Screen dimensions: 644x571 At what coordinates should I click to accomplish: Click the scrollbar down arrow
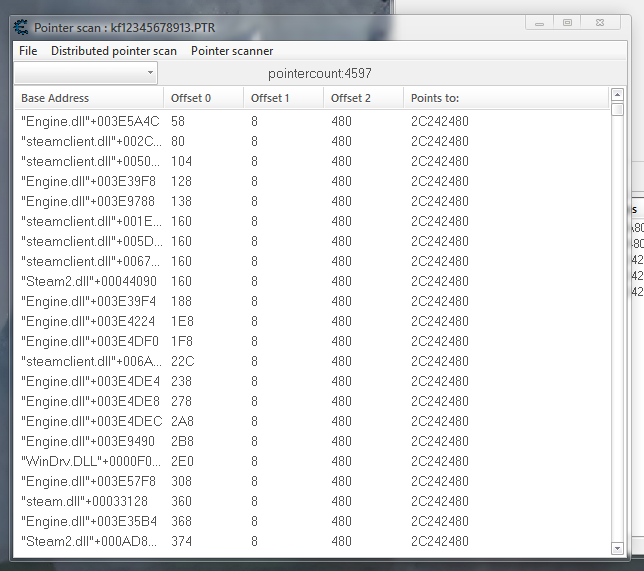point(617,548)
